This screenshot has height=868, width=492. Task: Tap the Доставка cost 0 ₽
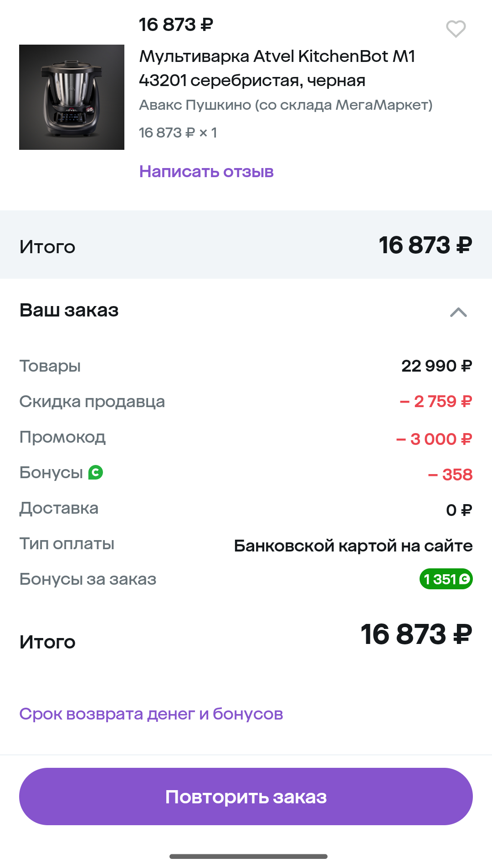[459, 510]
